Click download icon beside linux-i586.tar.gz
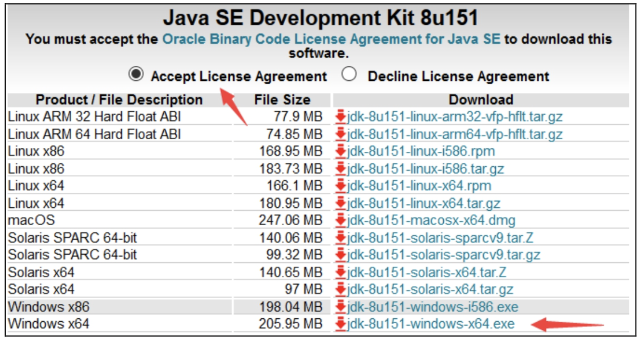 [341, 169]
